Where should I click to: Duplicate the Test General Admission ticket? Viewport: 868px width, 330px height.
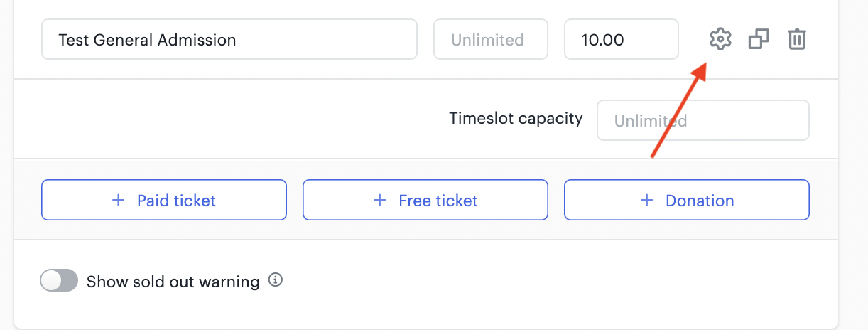(759, 39)
